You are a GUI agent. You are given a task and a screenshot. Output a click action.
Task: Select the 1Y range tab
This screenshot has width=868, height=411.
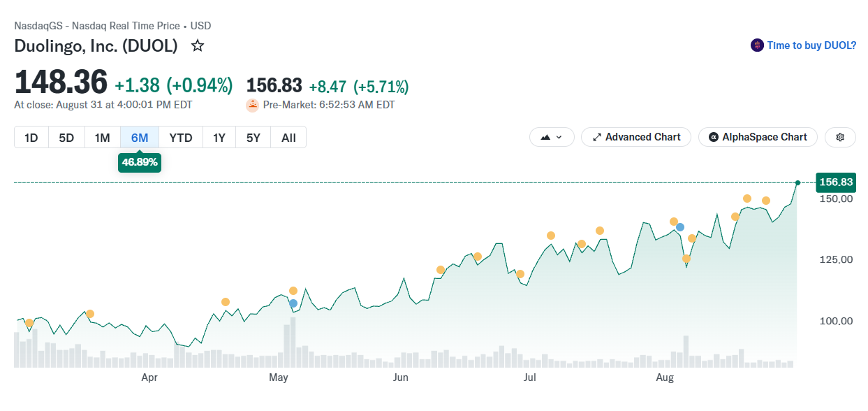click(219, 138)
